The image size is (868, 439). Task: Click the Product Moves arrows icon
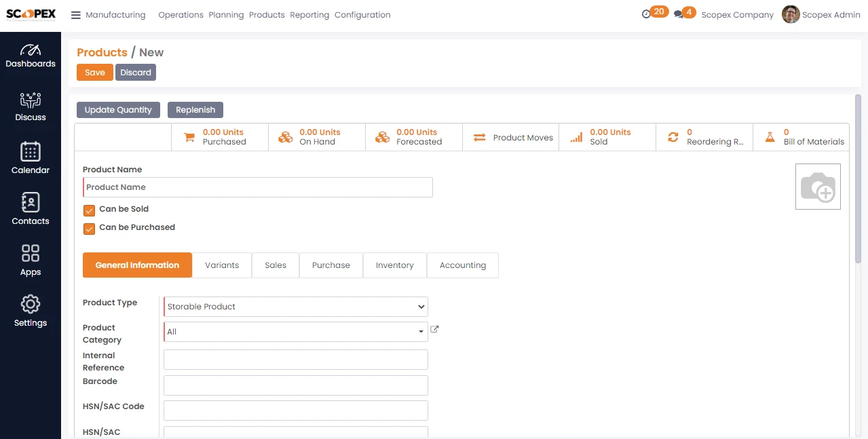480,137
